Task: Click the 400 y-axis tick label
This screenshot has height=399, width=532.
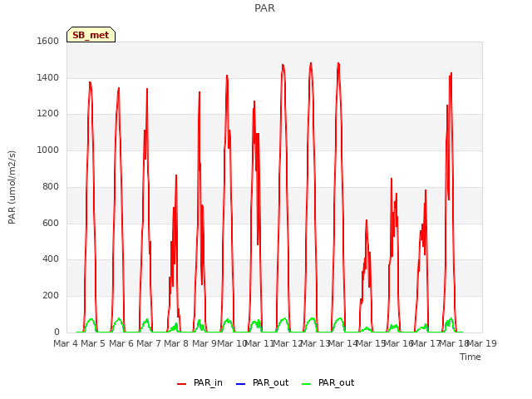Action: [x=51, y=259]
